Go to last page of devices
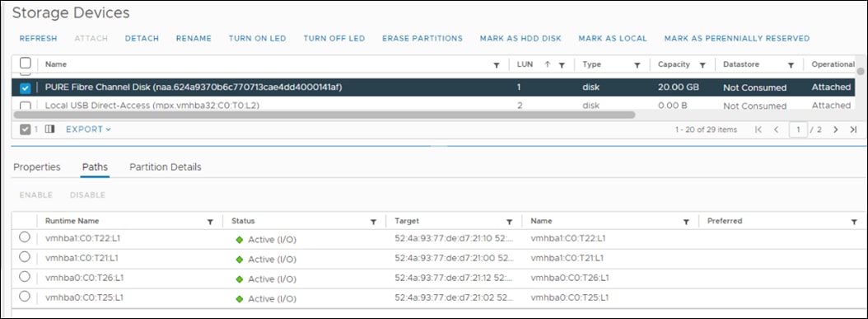This screenshot has height=319, width=868. pos(853,129)
